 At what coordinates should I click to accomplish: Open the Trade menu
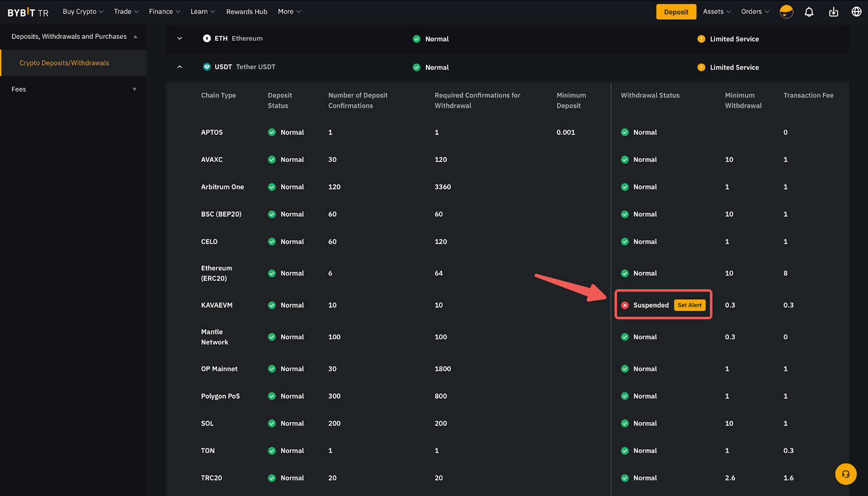126,12
